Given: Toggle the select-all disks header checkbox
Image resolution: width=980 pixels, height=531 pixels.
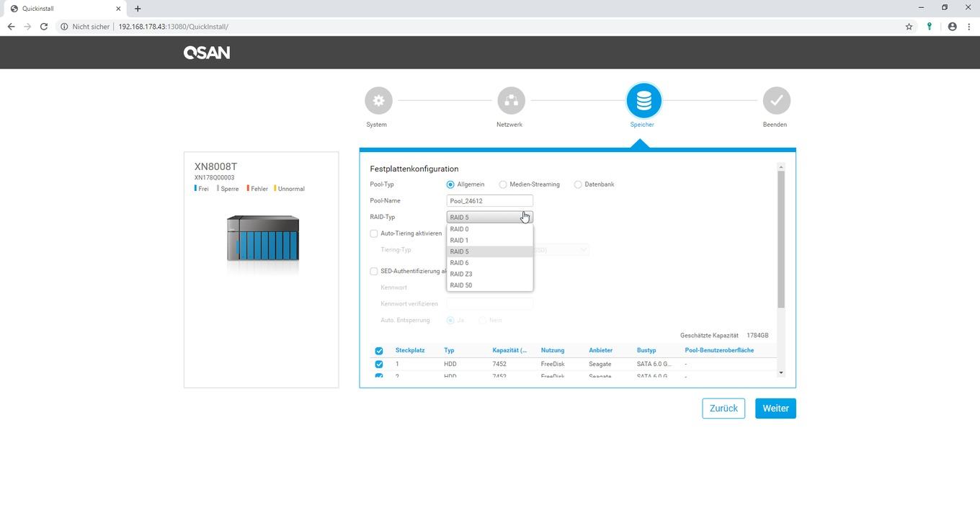Looking at the screenshot, I should pos(379,351).
